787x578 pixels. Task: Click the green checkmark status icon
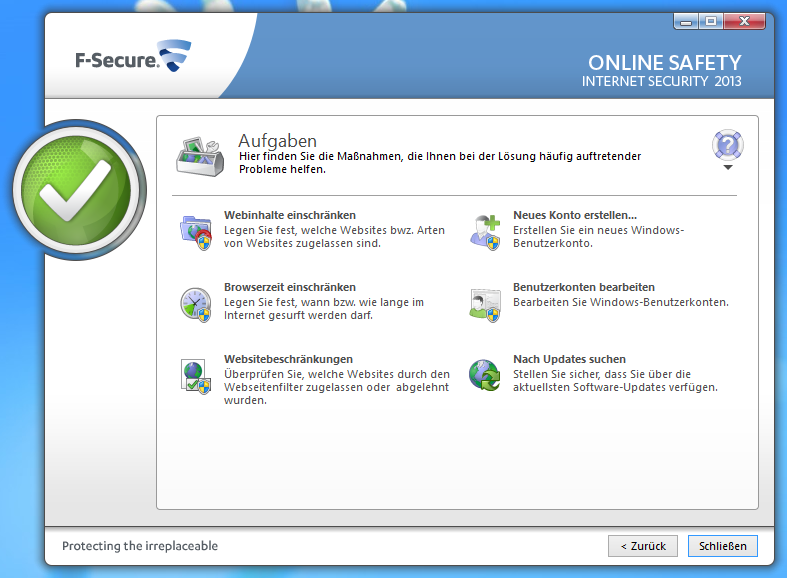[x=78, y=190]
